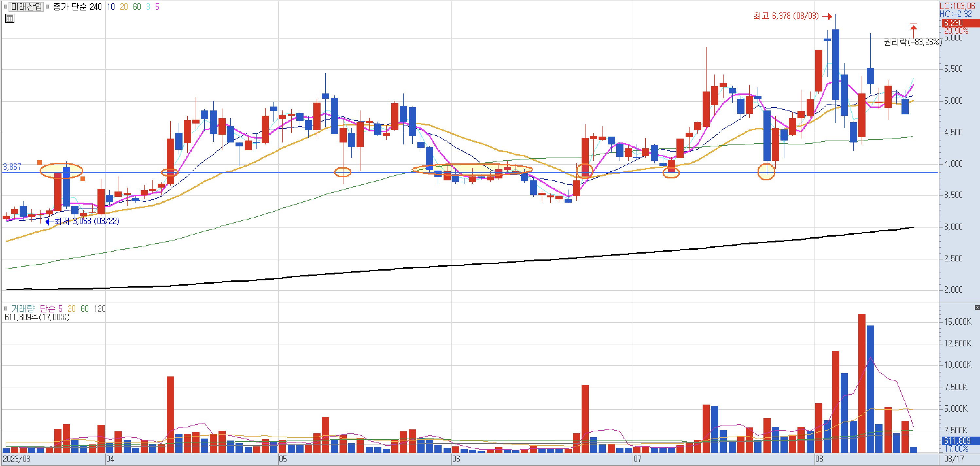Click the data table grid icon
Viewport: 980px width, 466px height.
pyautogui.click(x=10, y=18)
